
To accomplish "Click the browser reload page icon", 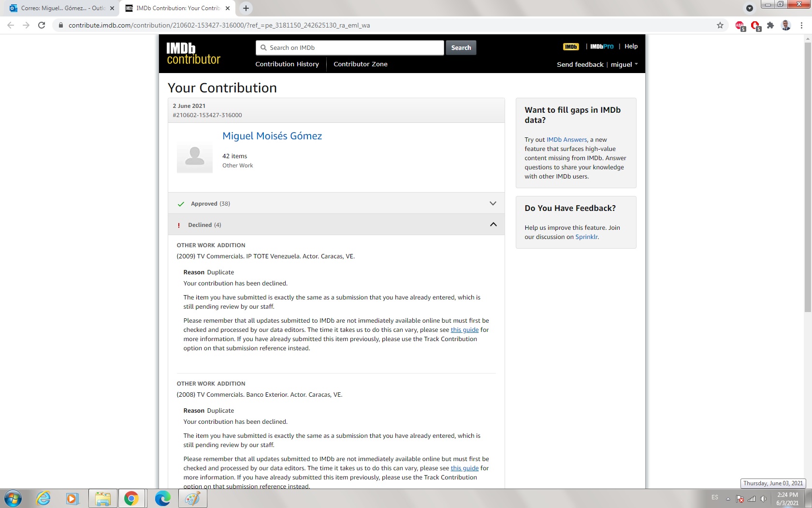I will (x=42, y=25).
